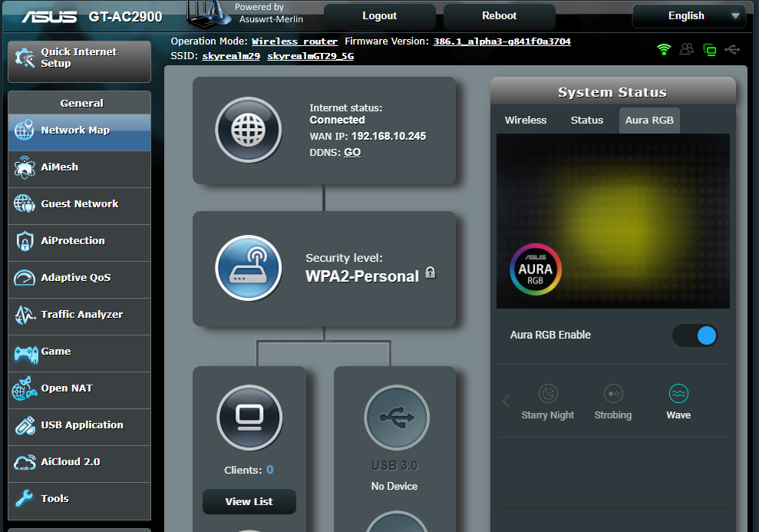Click the Logout button
The height and width of the screenshot is (532, 759).
point(379,16)
